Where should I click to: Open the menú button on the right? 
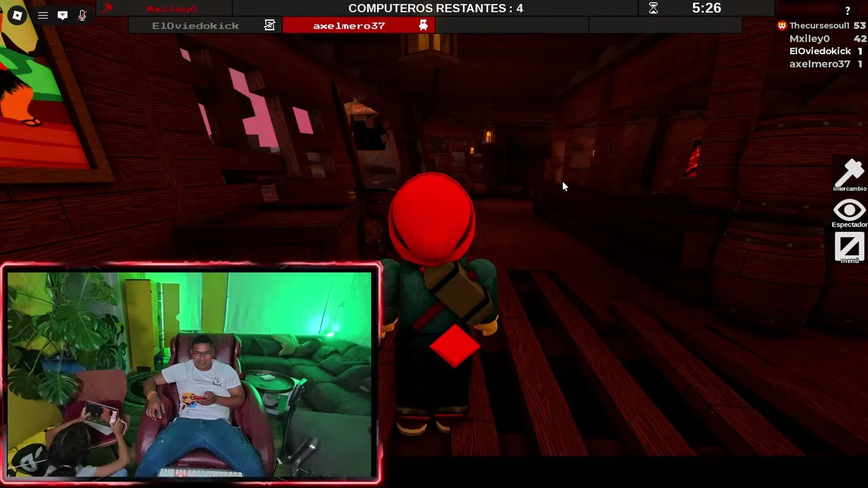point(849,248)
